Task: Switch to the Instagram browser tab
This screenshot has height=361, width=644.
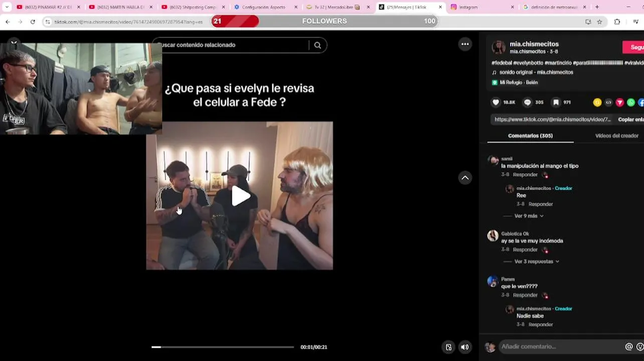Action: click(x=482, y=7)
